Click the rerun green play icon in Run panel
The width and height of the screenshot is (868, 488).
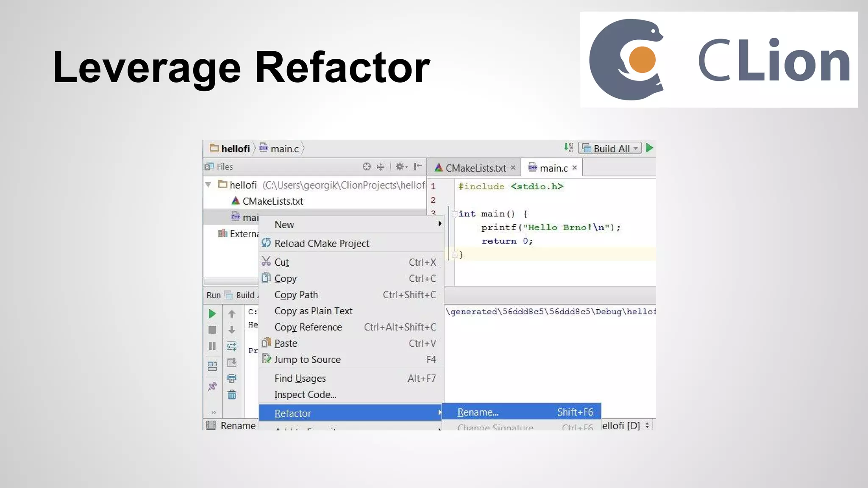(x=212, y=313)
